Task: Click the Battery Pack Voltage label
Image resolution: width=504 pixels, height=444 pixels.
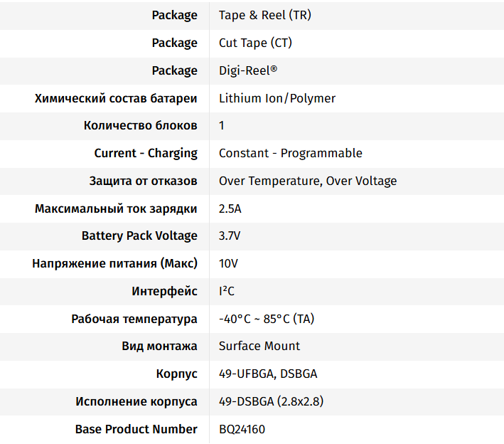Action: (139, 236)
